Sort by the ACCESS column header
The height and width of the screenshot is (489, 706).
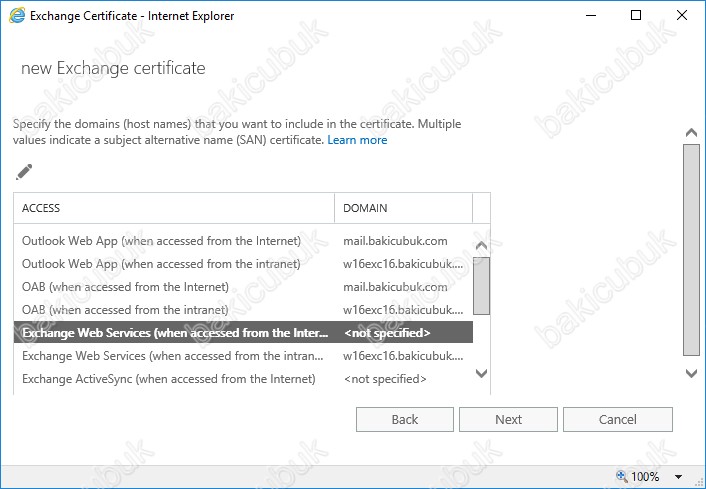pos(174,208)
